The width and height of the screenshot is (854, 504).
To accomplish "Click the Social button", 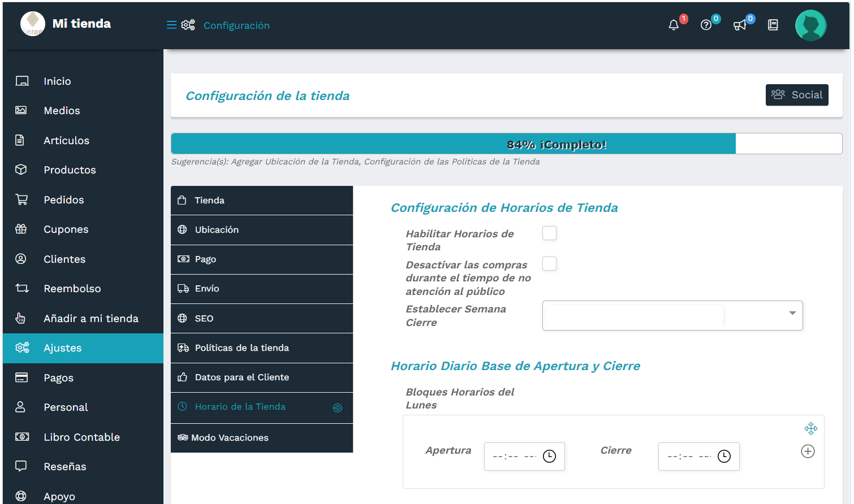I will point(797,95).
